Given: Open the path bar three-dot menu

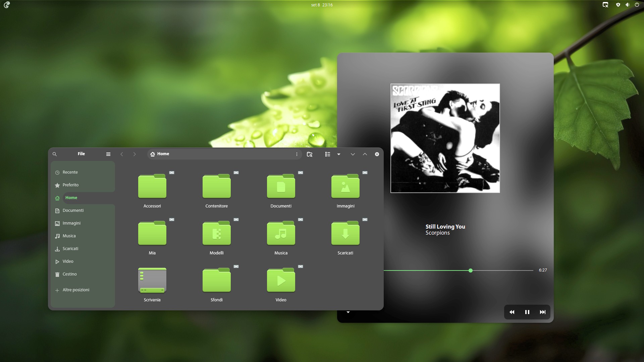Looking at the screenshot, I should pyautogui.click(x=297, y=154).
